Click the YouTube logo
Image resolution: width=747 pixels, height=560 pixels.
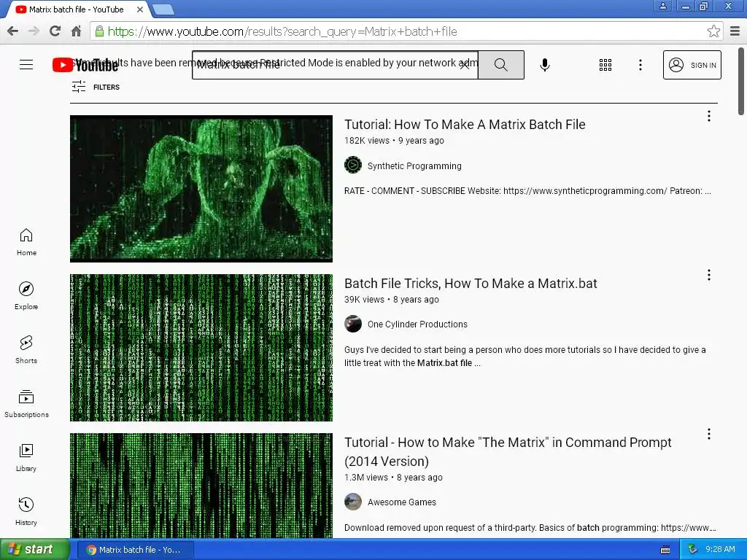pos(85,65)
